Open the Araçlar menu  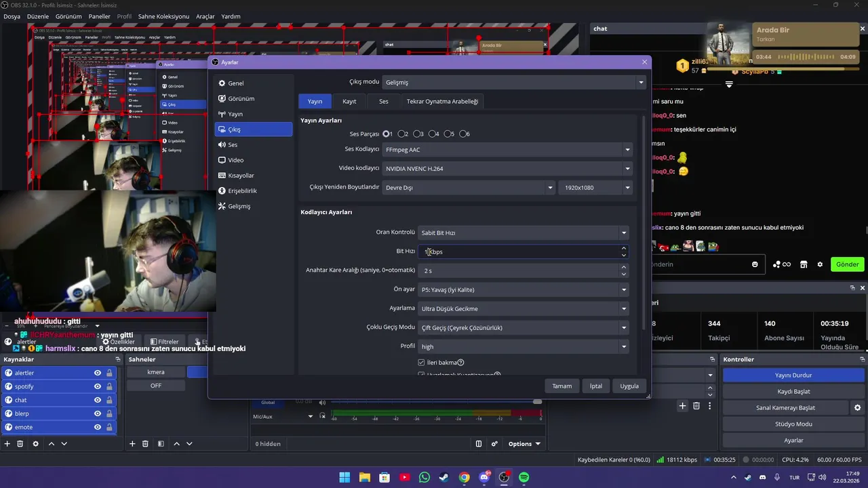[x=205, y=16]
